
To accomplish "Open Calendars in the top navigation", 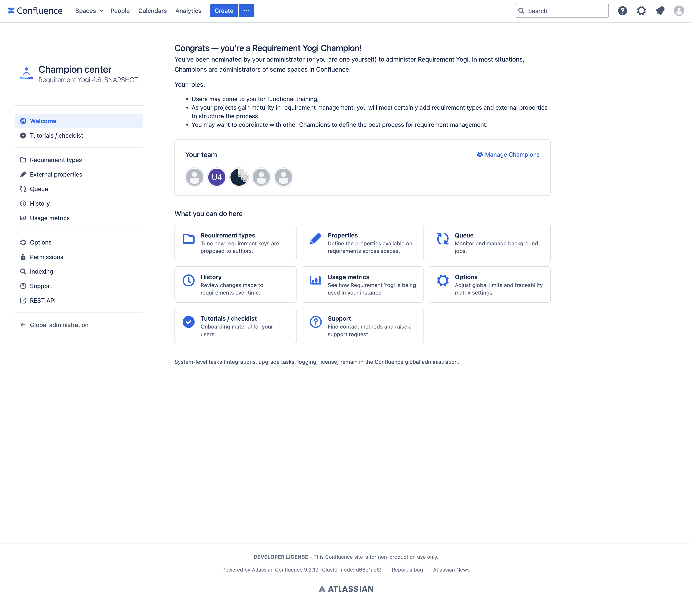I will pyautogui.click(x=152, y=11).
